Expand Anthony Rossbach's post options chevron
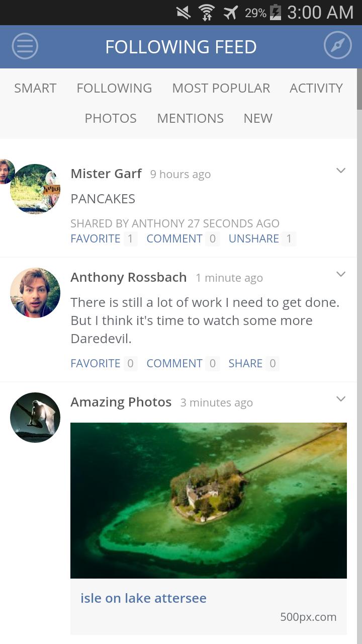362x644 pixels. pyautogui.click(x=341, y=274)
